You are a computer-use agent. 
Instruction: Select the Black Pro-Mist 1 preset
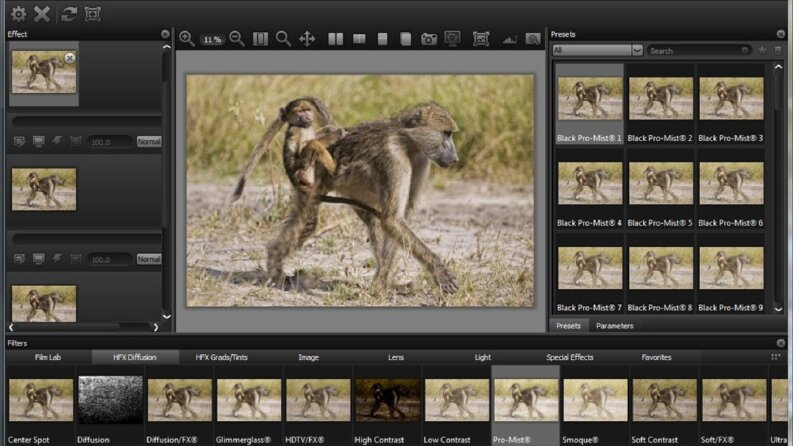pyautogui.click(x=590, y=104)
